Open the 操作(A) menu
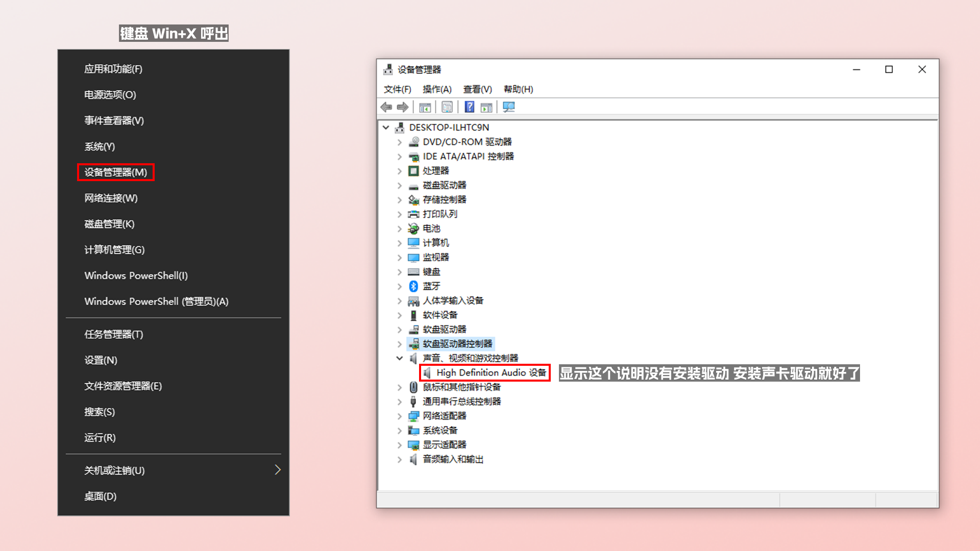This screenshot has width=980, height=551. point(437,89)
